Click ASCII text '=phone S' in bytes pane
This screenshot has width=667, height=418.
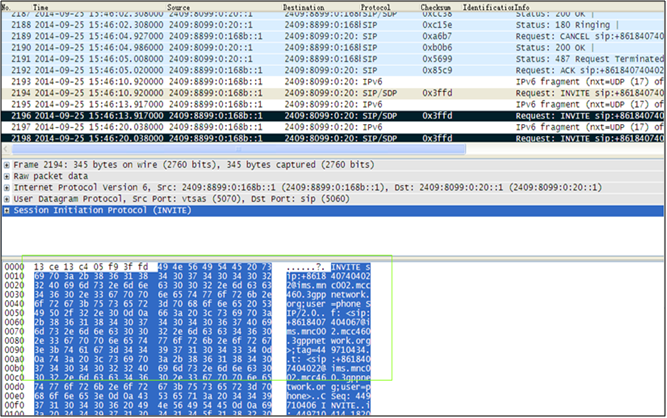coord(351,304)
